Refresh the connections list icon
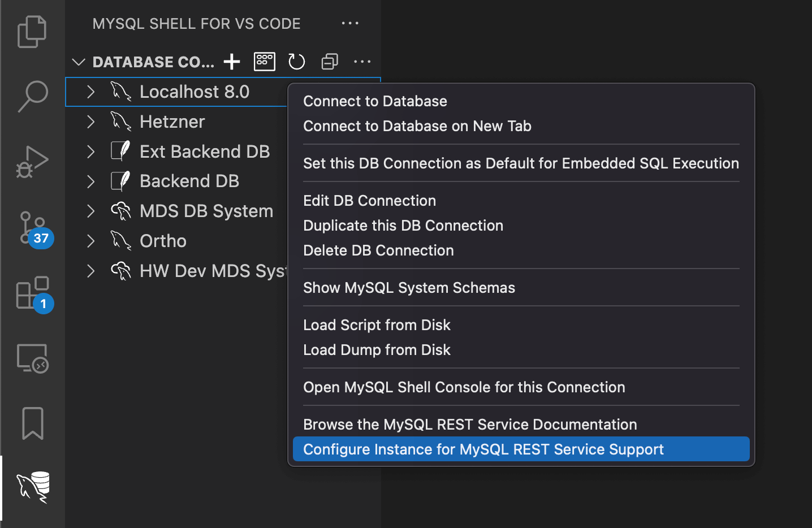 (296, 62)
